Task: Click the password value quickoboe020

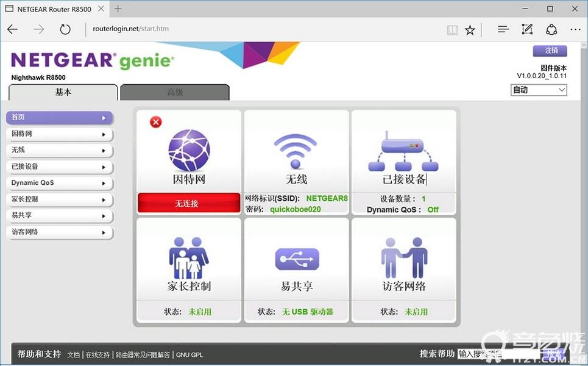Action: (296, 209)
